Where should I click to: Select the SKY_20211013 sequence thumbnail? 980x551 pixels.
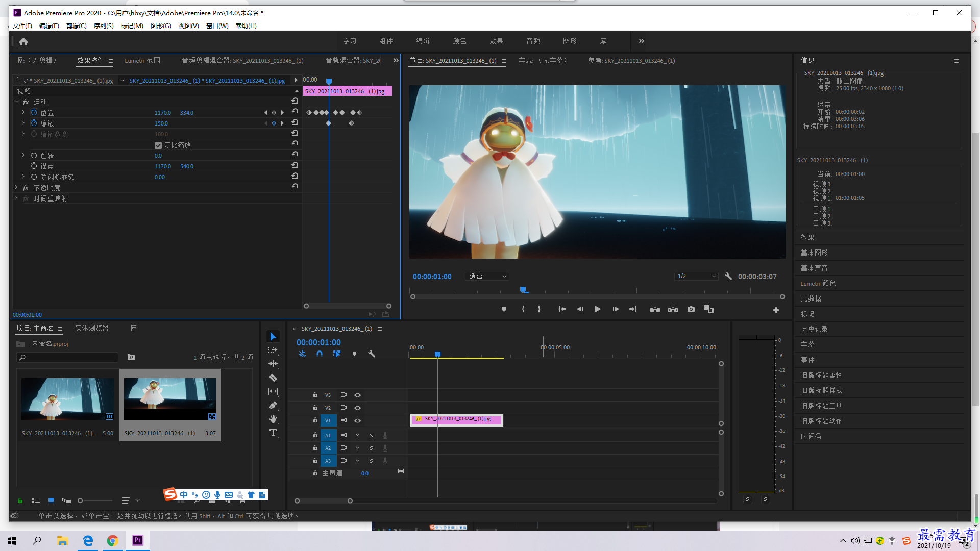click(170, 399)
